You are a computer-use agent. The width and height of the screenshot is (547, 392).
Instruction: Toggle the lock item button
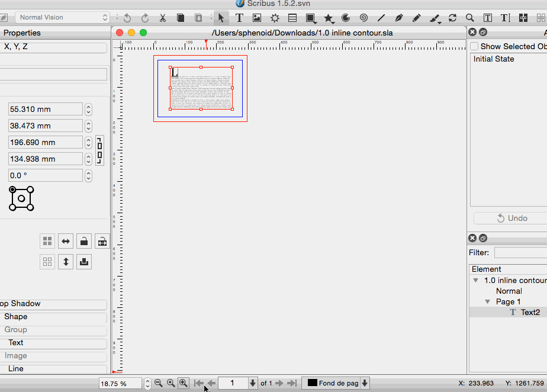point(84,241)
